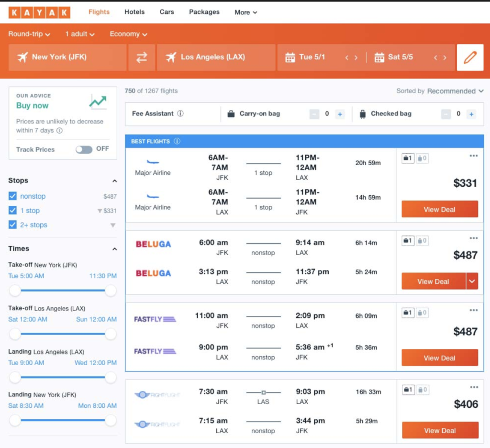
Task: Increase carry-on bag count with plus
Action: (340, 114)
